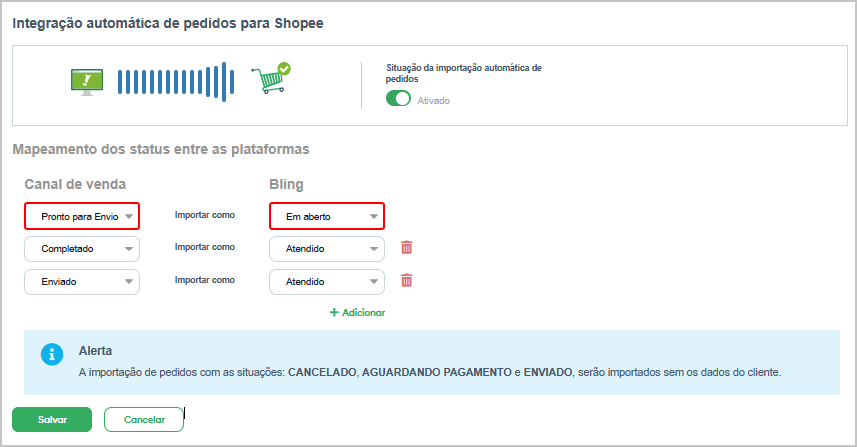Click 'Importar como' in the Enviado row
Viewport: 857px width, 447px height.
tap(204, 280)
